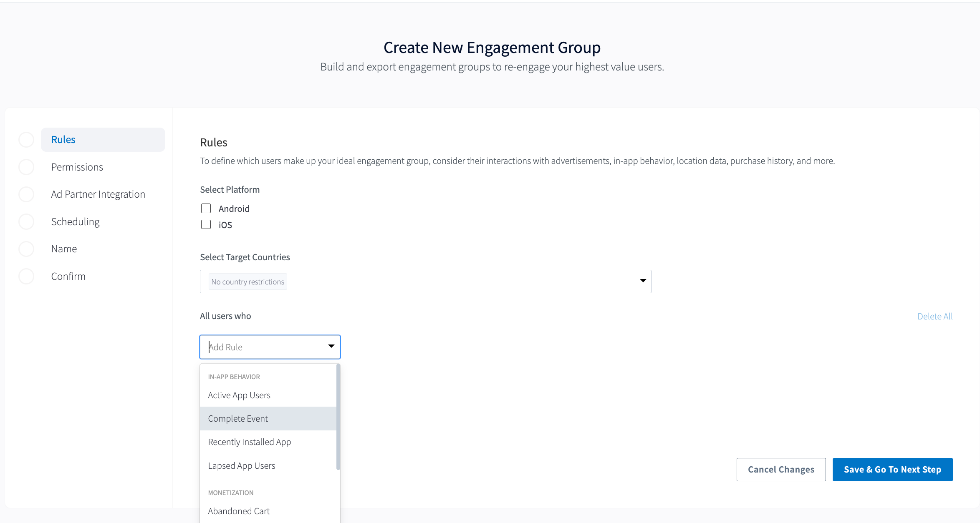Image resolution: width=980 pixels, height=523 pixels.
Task: Open the Permissions step in sidebar
Action: point(77,167)
